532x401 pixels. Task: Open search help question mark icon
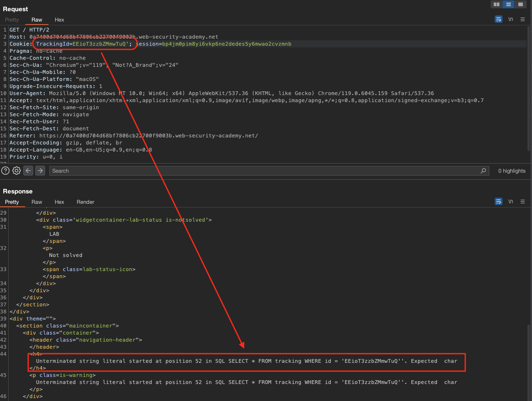pyautogui.click(x=5, y=171)
